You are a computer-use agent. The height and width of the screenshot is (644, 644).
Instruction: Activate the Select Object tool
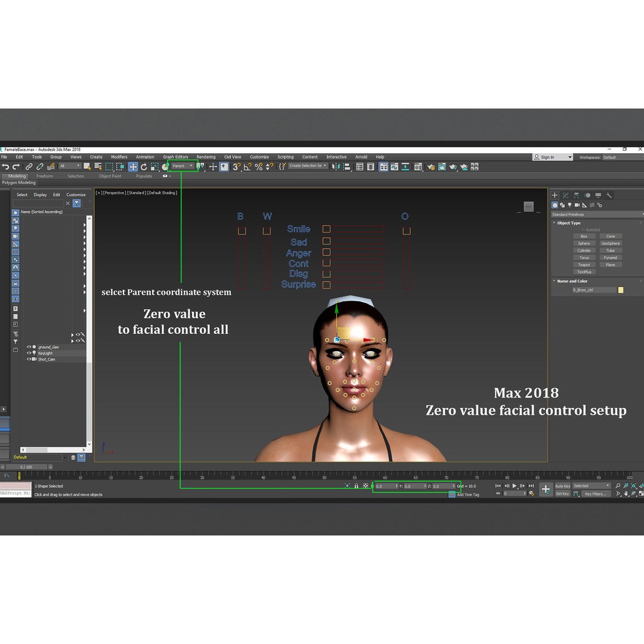pos(87,166)
